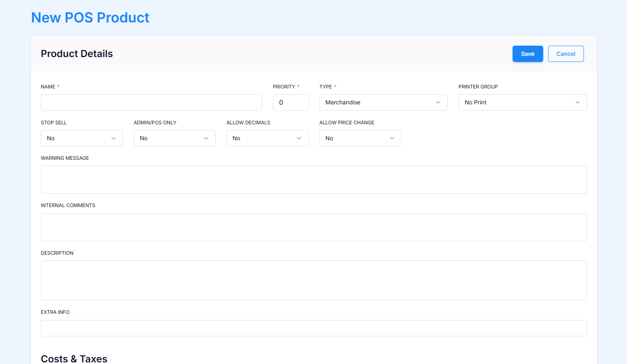Viewport: 628px width, 364px height.
Task: Click the ADMIN/POS ONLY label
Action: click(155, 123)
